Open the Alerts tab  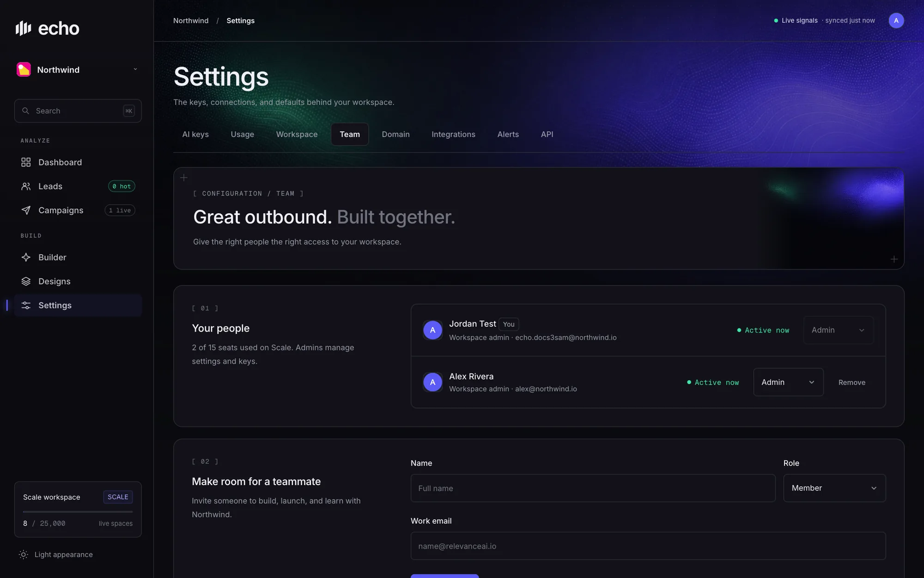coord(508,135)
